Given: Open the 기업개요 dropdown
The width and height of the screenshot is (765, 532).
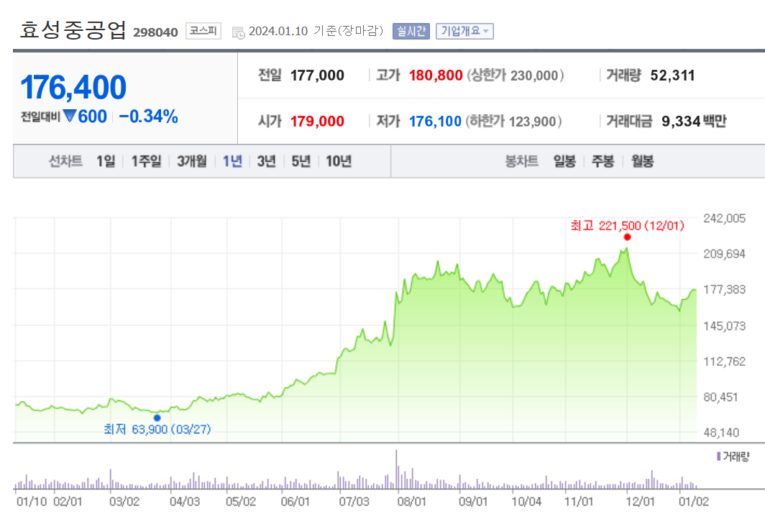Looking at the screenshot, I should (x=464, y=31).
